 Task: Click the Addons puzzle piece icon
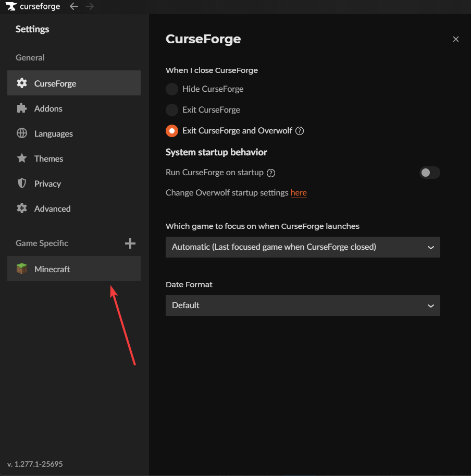(x=22, y=108)
